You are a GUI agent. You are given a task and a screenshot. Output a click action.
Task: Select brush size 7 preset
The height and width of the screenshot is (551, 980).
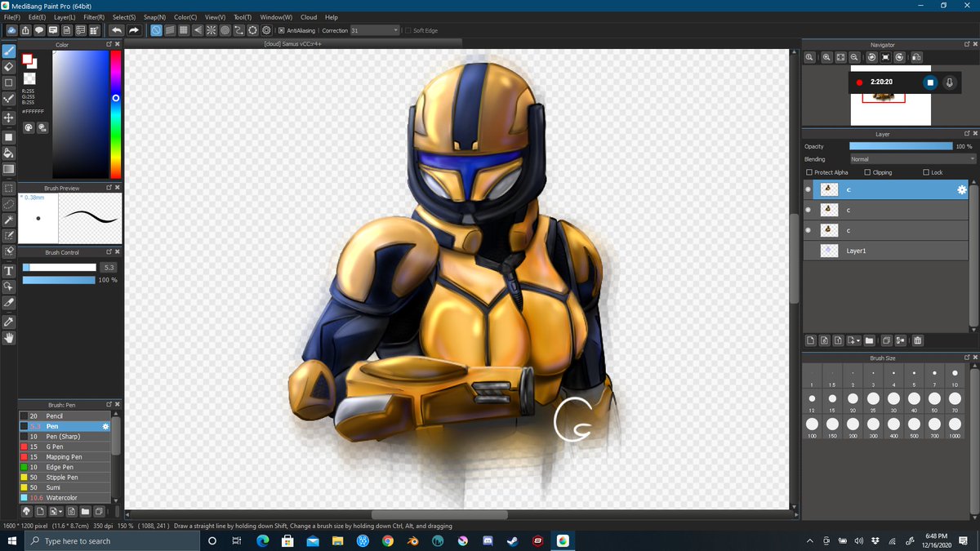coord(934,376)
